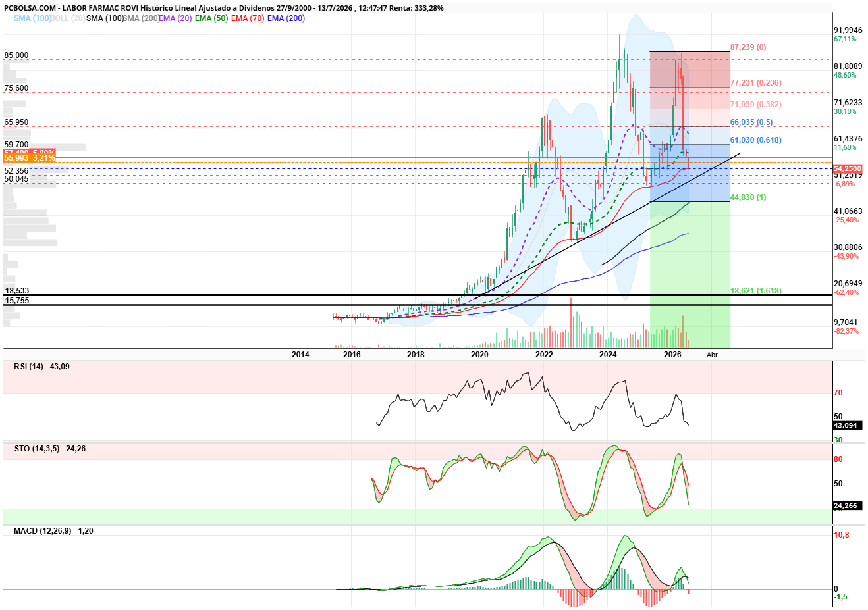Select the 18,533 support line label

[16, 291]
